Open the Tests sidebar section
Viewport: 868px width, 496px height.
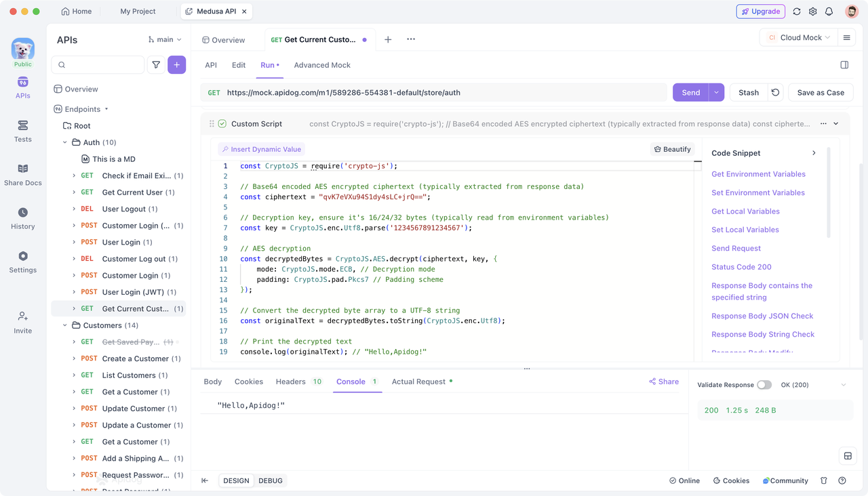coord(22,131)
